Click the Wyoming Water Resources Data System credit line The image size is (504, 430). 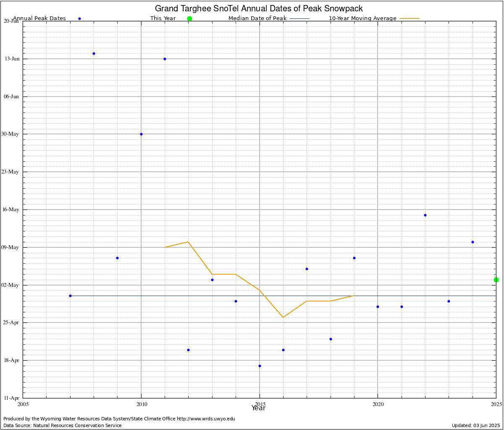pyautogui.click(x=119, y=419)
